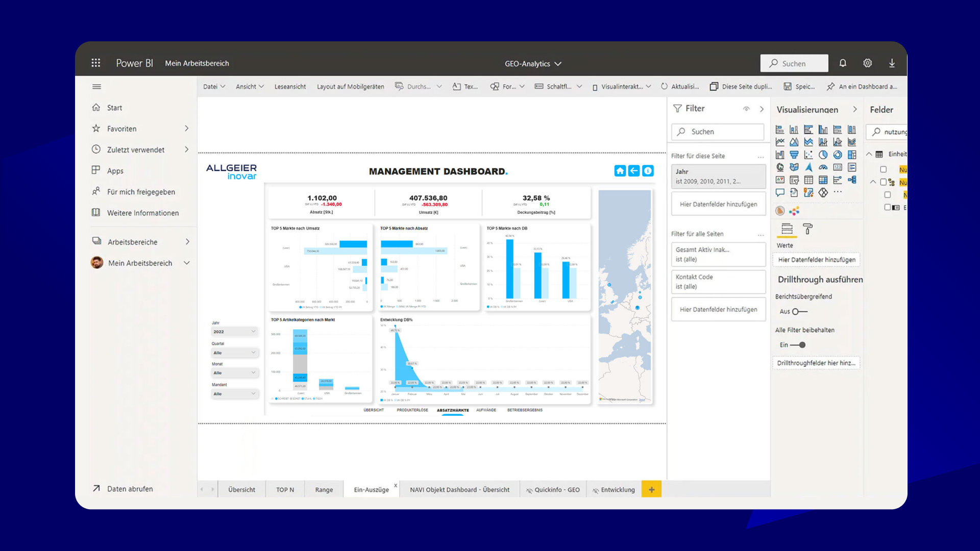Viewport: 980px width, 551px height.
Task: Check the last field checkbox in Felder
Action: coord(888,207)
